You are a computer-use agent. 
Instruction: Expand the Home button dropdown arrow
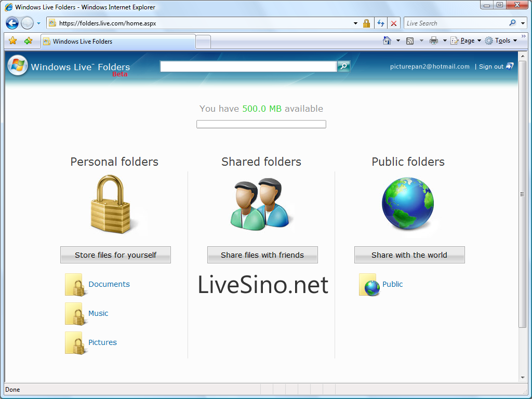click(398, 41)
